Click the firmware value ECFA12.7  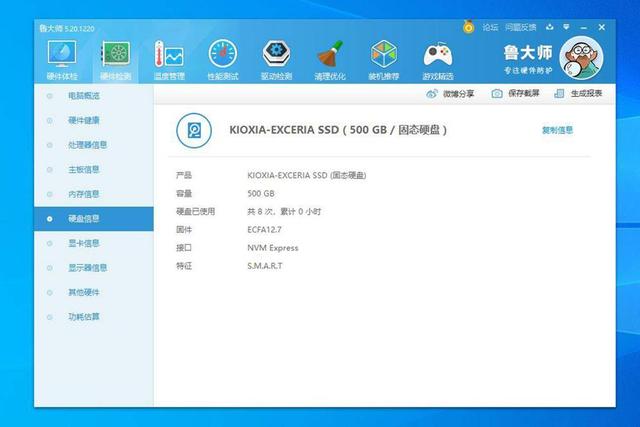tap(264, 229)
